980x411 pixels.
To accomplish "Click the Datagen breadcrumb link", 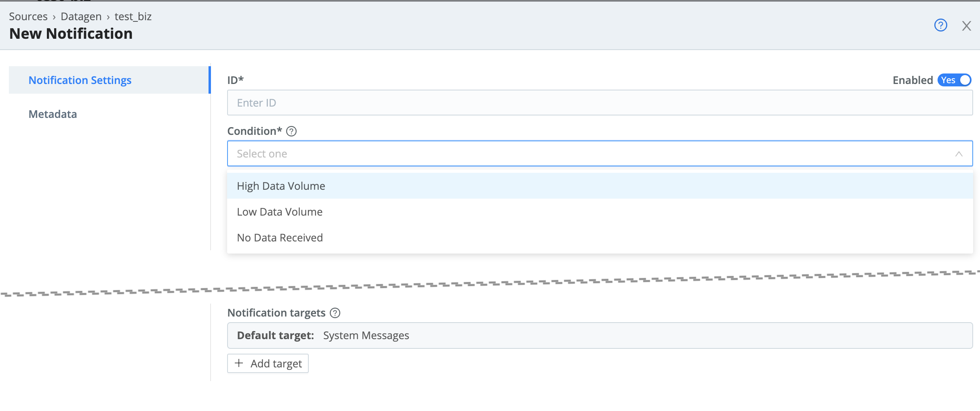I will pyautogui.click(x=81, y=16).
